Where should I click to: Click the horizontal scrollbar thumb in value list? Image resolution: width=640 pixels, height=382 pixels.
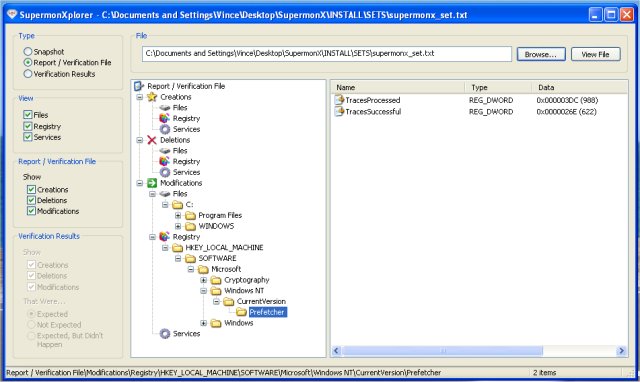pos(443,351)
